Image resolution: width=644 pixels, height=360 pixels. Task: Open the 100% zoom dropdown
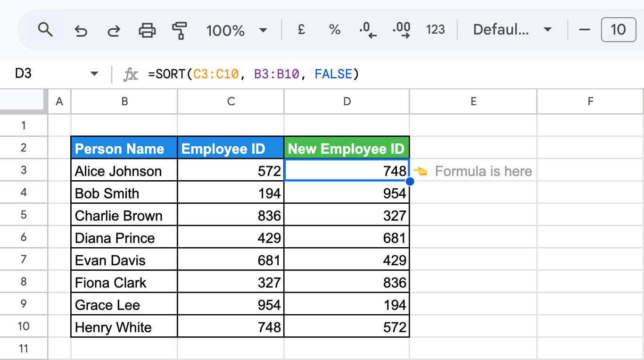pos(237,31)
